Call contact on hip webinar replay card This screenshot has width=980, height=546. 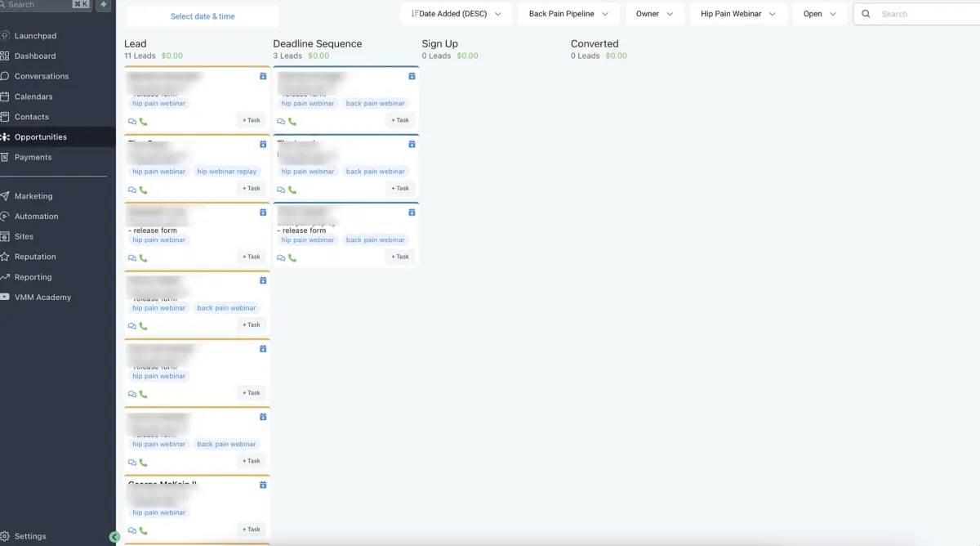(x=144, y=190)
